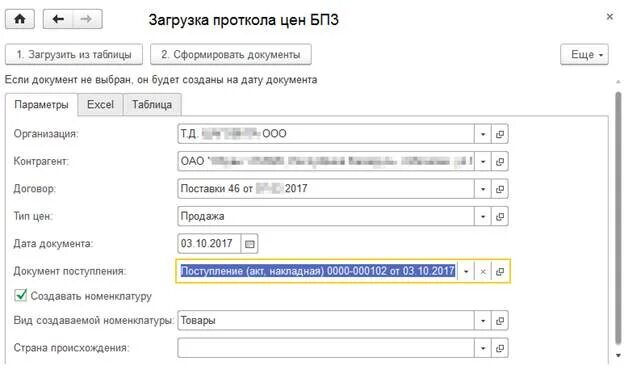Open the Контрагент item via open icon

click(x=500, y=162)
